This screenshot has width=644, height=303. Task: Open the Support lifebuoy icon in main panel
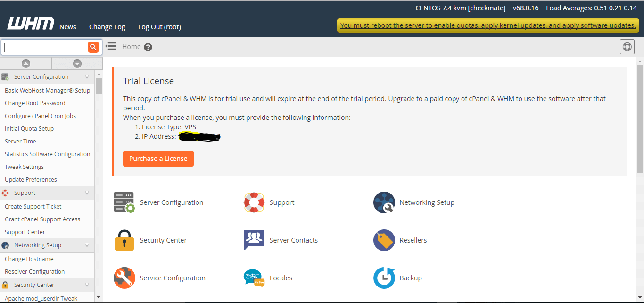[254, 202]
